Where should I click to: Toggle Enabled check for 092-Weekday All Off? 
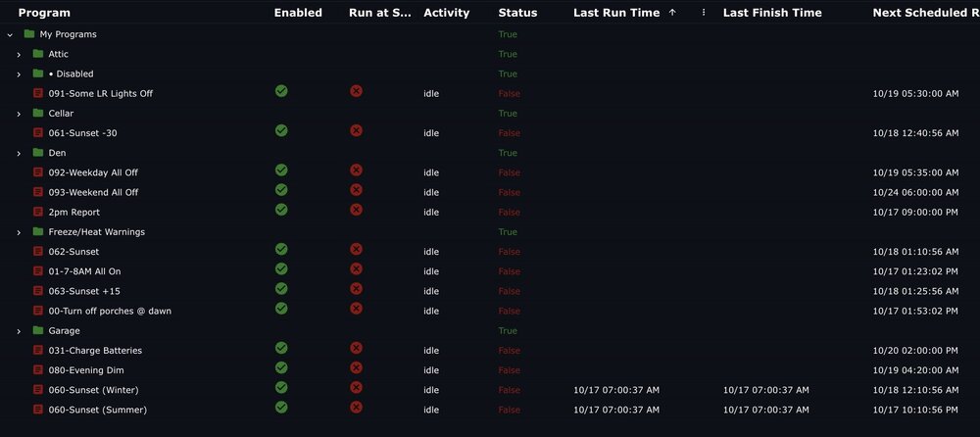click(x=281, y=170)
